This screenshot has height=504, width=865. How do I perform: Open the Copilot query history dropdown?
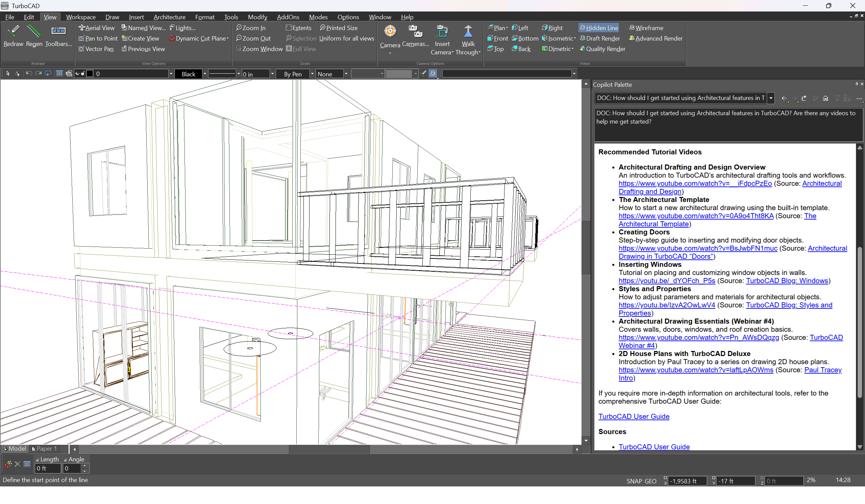[771, 98]
